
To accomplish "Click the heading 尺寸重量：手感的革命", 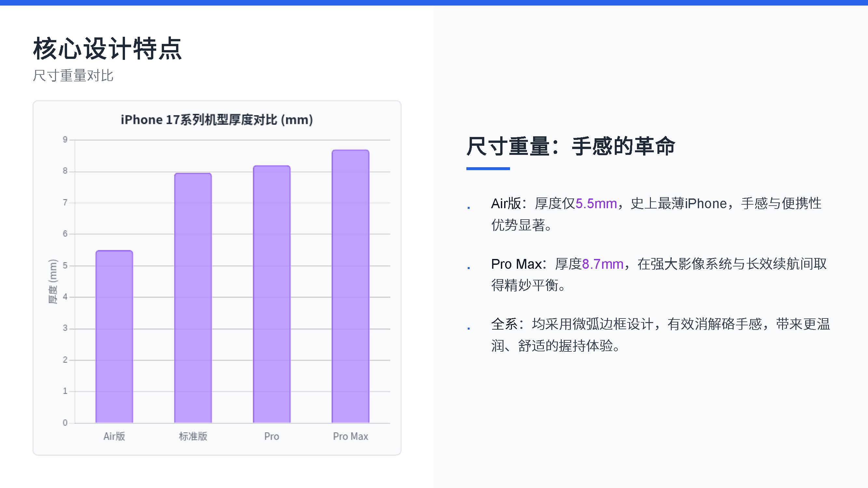I will [571, 146].
